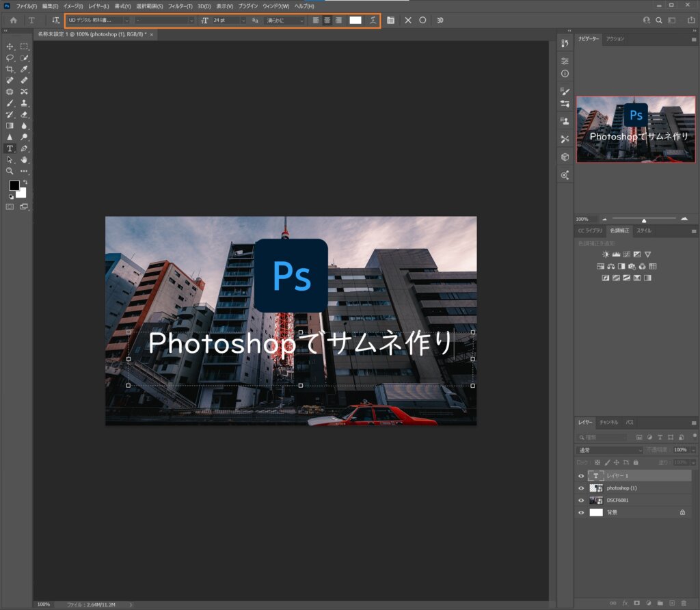Select the Zoom magnifier tool
Image resolution: width=700 pixels, height=610 pixels.
click(10, 171)
